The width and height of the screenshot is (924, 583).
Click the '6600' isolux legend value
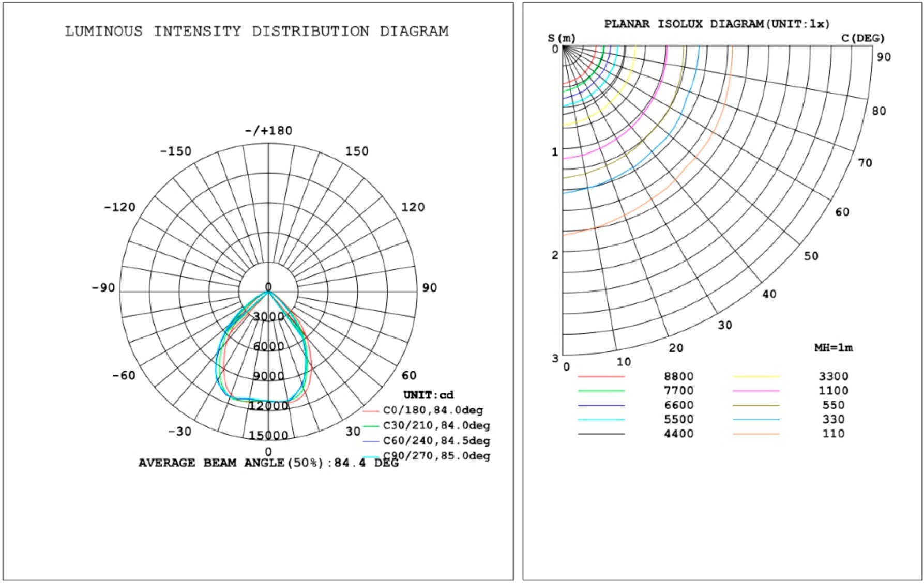pyautogui.click(x=679, y=405)
